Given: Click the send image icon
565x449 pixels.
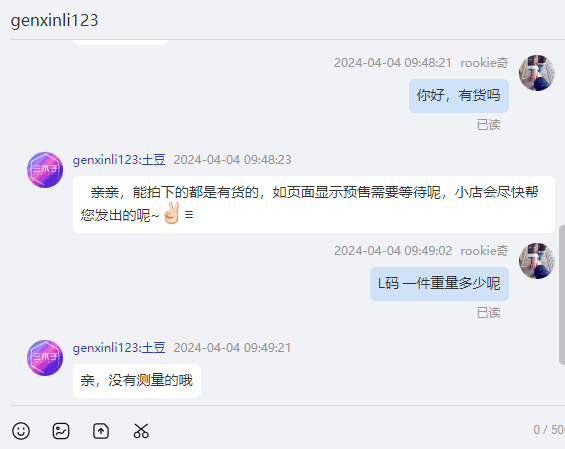Looking at the screenshot, I should [x=61, y=431].
